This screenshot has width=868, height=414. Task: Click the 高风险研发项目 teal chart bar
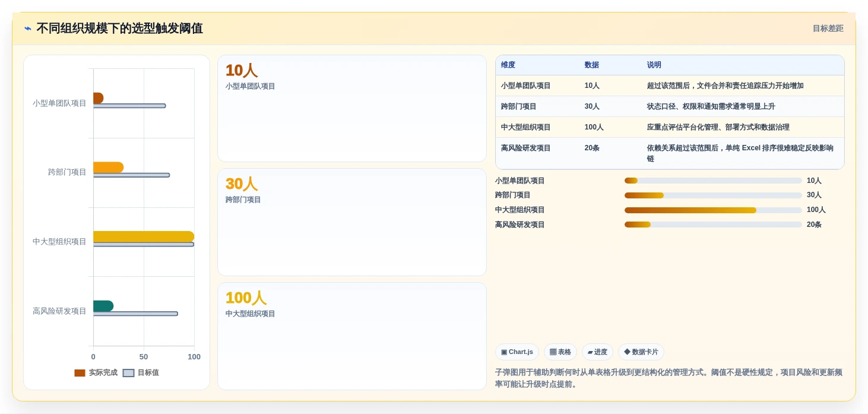[103, 306]
